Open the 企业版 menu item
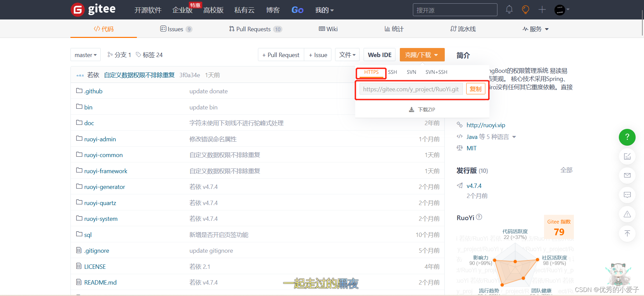Viewport: 644px width, 296px height. [182, 10]
